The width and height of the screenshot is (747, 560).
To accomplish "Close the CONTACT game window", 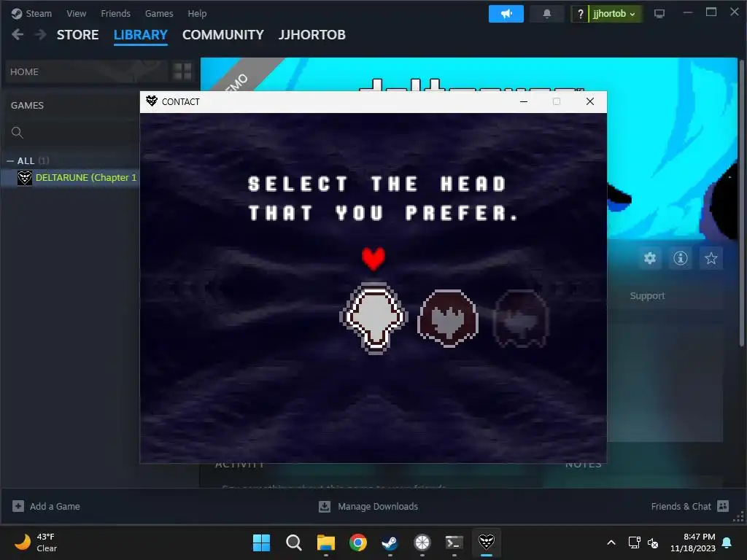I will [589, 101].
